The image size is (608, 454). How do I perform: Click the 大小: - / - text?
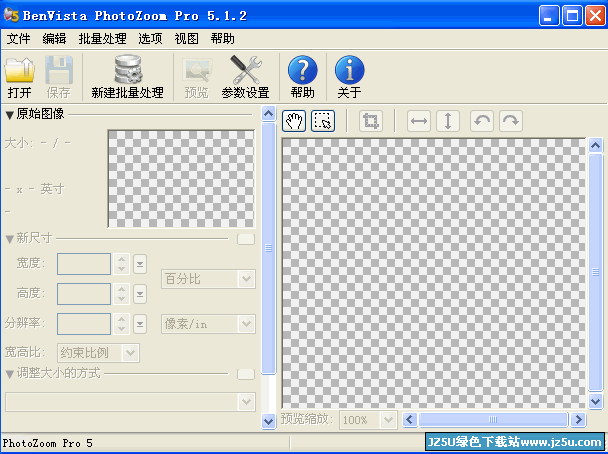coord(38,143)
